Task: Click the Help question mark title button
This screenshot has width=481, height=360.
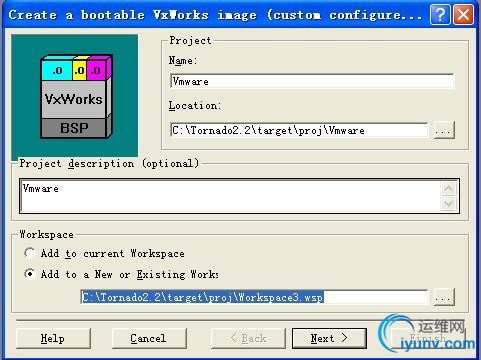Action: tap(440, 15)
